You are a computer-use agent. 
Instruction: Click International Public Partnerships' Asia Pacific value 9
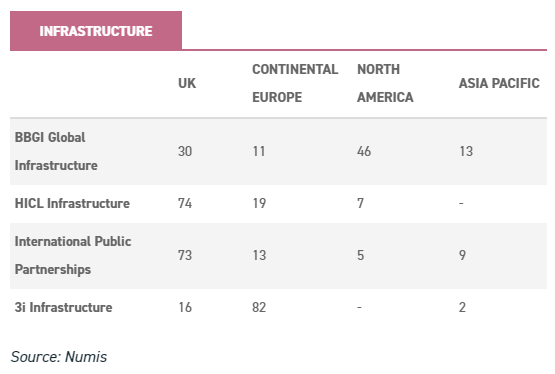pos(463,255)
